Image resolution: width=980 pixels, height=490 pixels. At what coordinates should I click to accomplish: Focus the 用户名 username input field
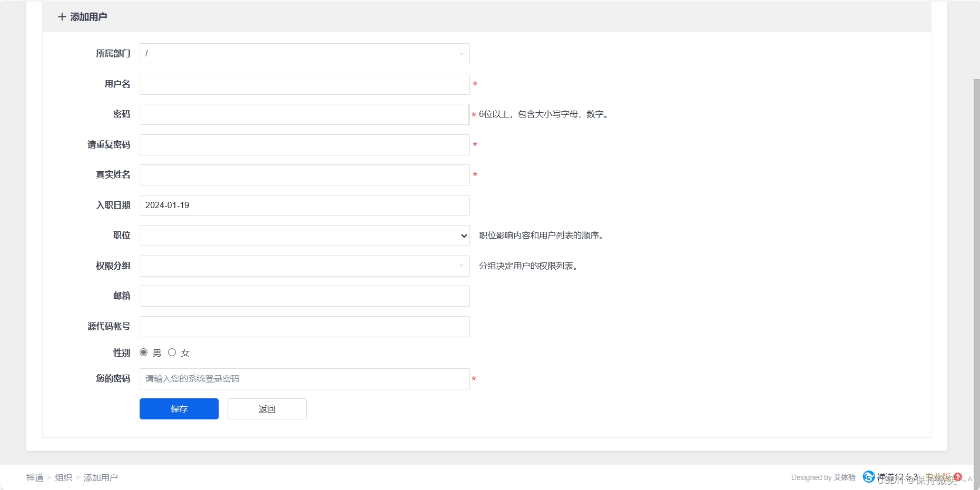[x=305, y=84]
